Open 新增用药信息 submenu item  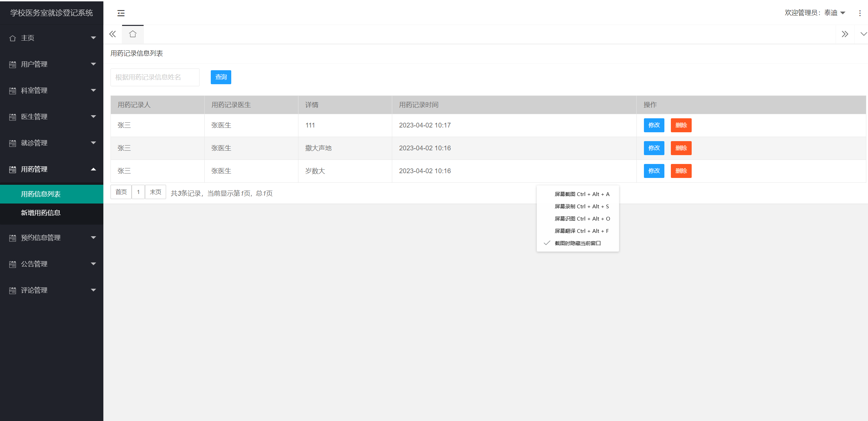[x=41, y=213]
